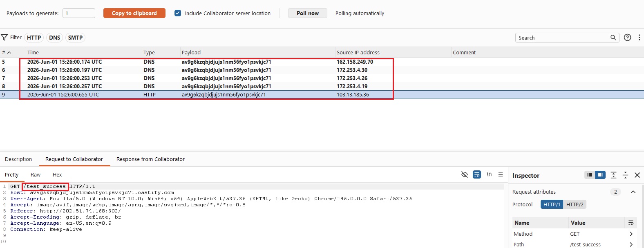This screenshot has width=644, height=248.
Task: Expand all Inspector sections
Action: point(613,175)
